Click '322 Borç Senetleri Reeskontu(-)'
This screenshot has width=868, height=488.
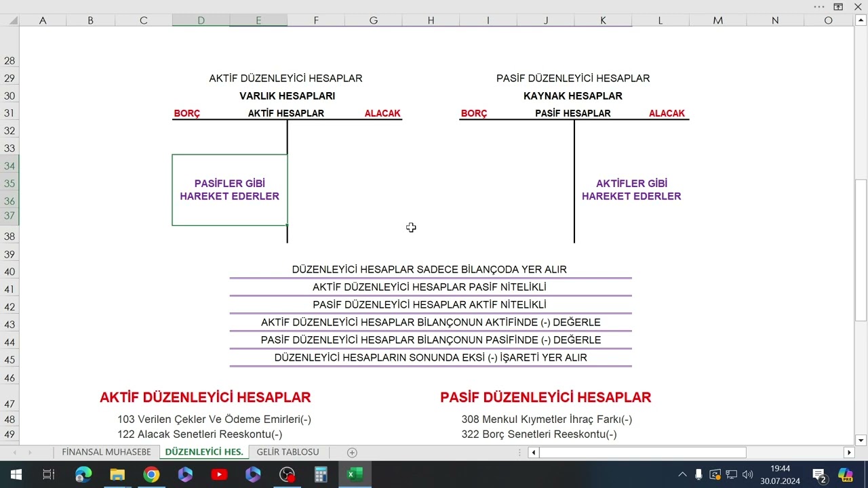pos(539,434)
